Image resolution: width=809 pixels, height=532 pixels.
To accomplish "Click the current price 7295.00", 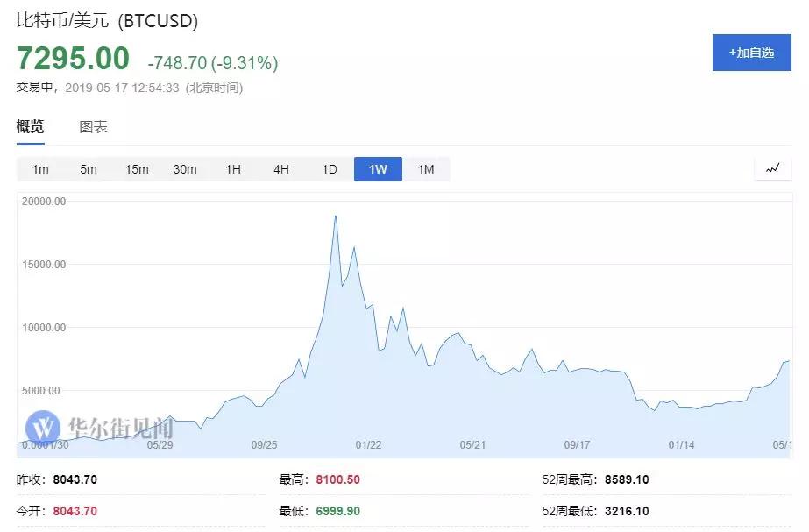I will click(73, 59).
